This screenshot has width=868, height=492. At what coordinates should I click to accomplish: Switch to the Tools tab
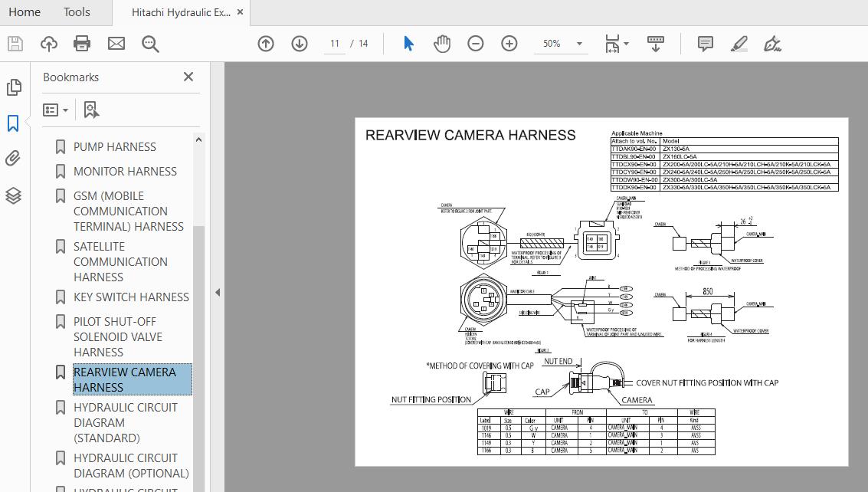coord(77,12)
